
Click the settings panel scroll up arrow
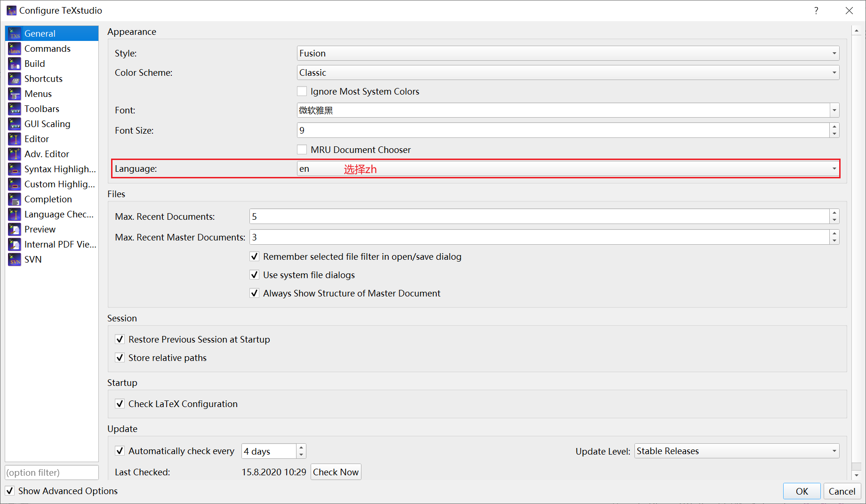click(x=857, y=31)
